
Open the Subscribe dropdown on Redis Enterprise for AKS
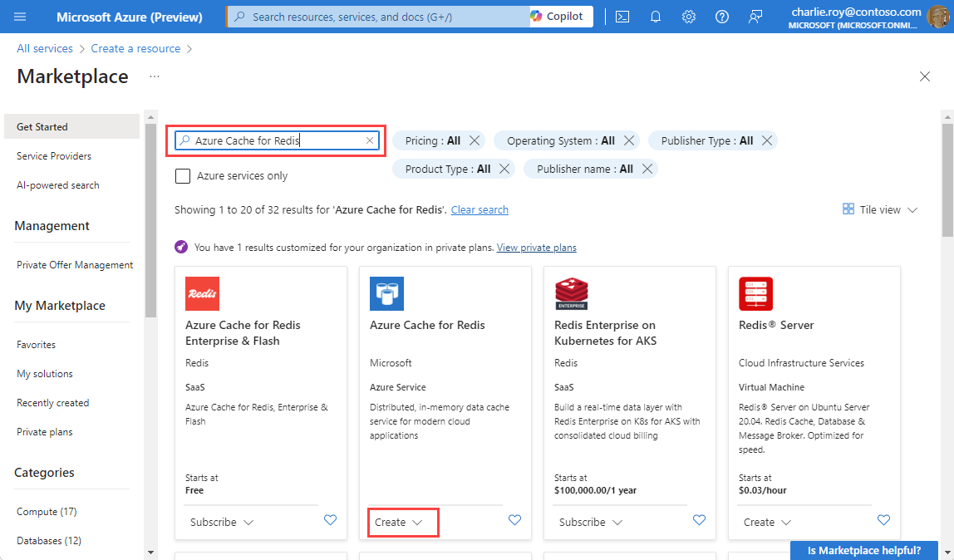(x=590, y=522)
